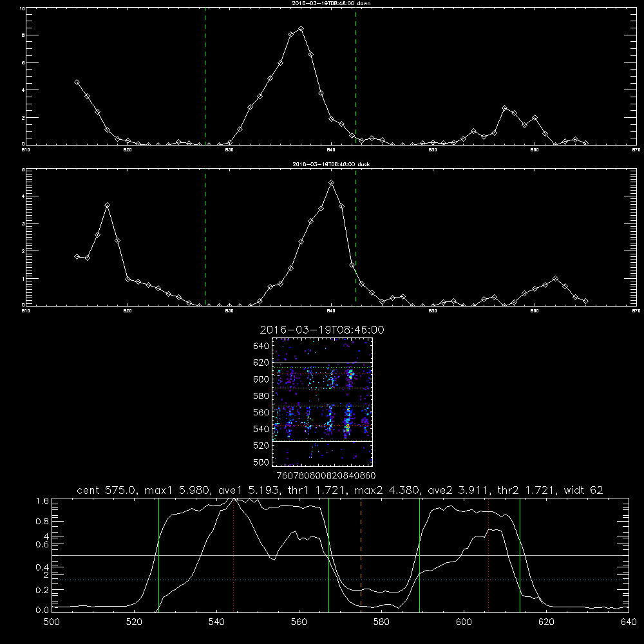Click the x-axis label 640 on the profile plot
Screen dimensions: 644x644
click(x=629, y=622)
